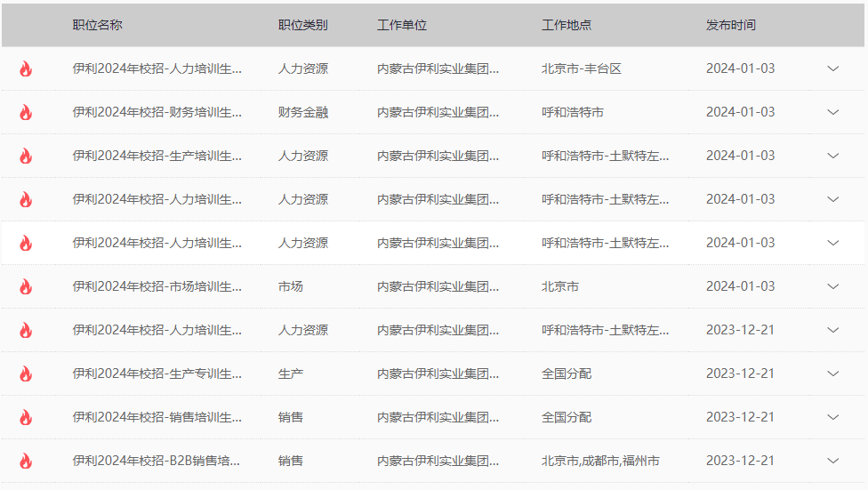
Task: Open job 伊利2024年校招-B2B销售培
Action: coord(157,462)
